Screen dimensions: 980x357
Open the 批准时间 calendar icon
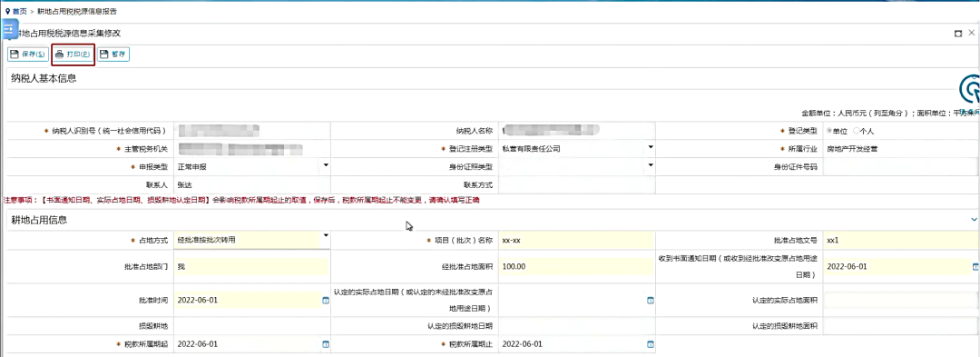tap(325, 300)
